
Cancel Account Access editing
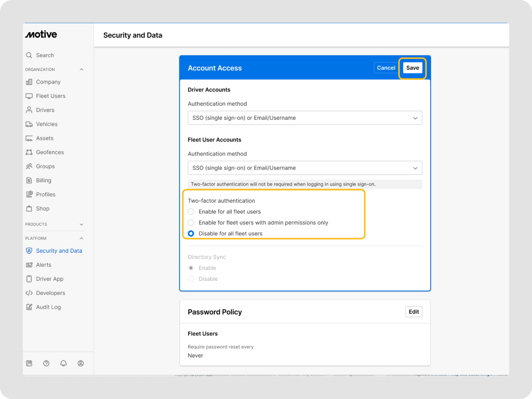[386, 68]
